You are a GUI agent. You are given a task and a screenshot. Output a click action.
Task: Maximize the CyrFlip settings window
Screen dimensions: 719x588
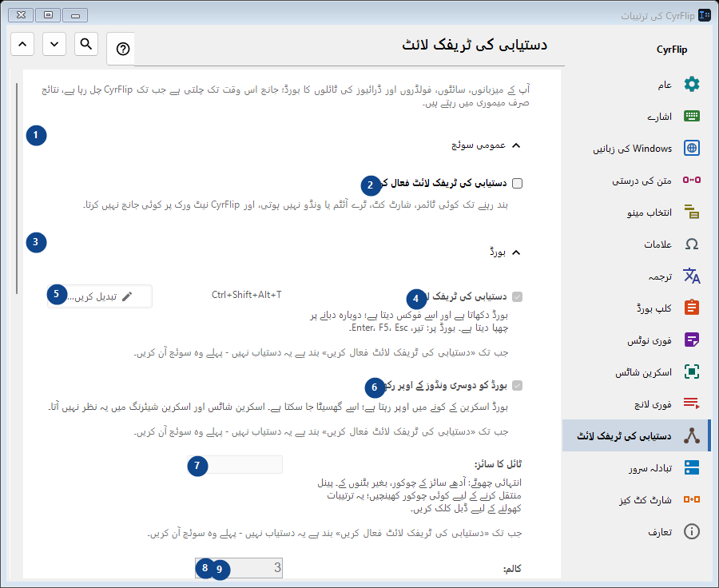(x=48, y=15)
